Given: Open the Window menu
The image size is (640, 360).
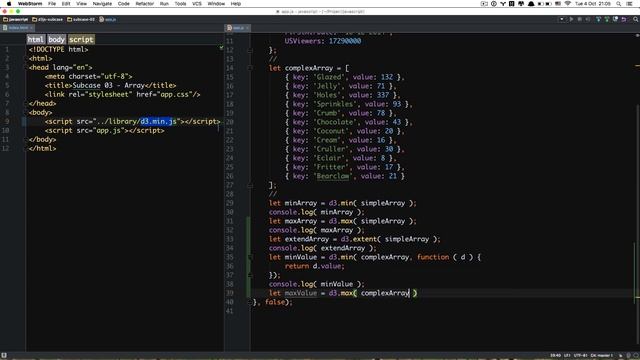Looking at the screenshot, I should (x=216, y=4).
